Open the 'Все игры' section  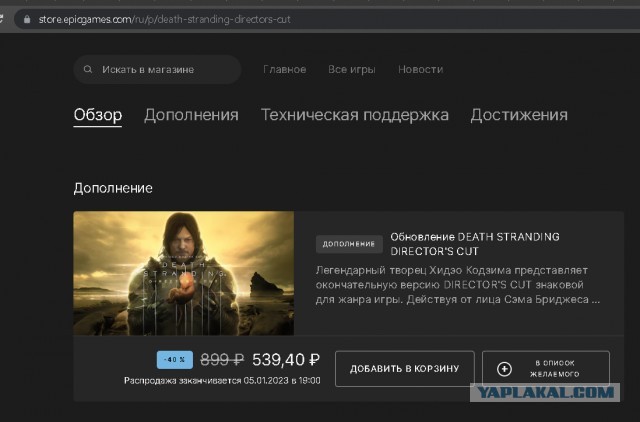(x=351, y=69)
